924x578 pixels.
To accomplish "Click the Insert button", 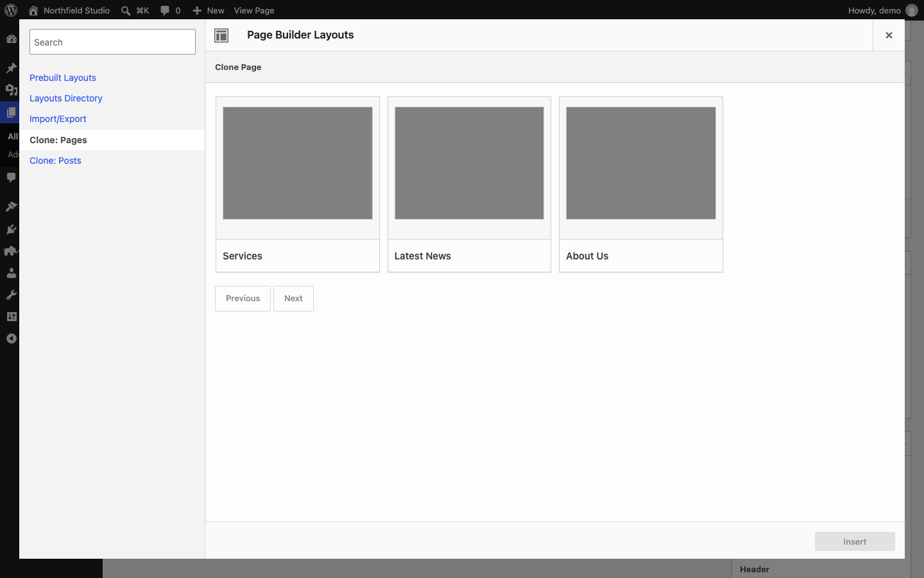I will (x=855, y=541).
